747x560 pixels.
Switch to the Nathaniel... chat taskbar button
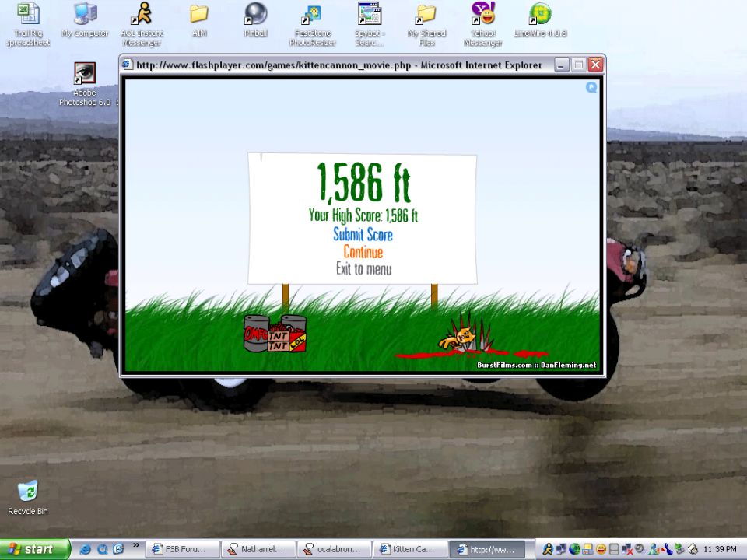[x=258, y=549]
